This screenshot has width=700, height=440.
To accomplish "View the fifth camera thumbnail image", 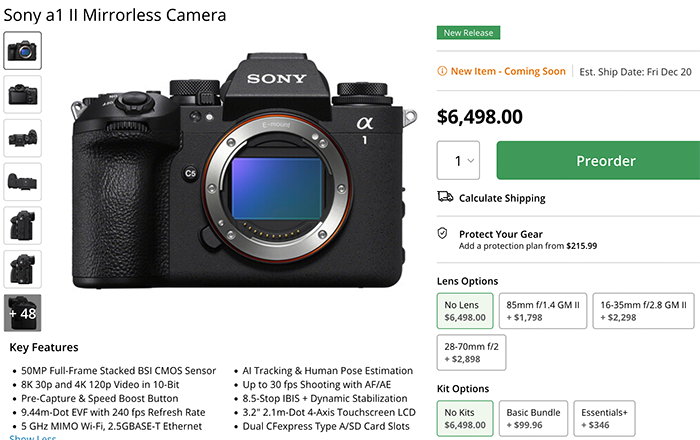I will [x=23, y=225].
